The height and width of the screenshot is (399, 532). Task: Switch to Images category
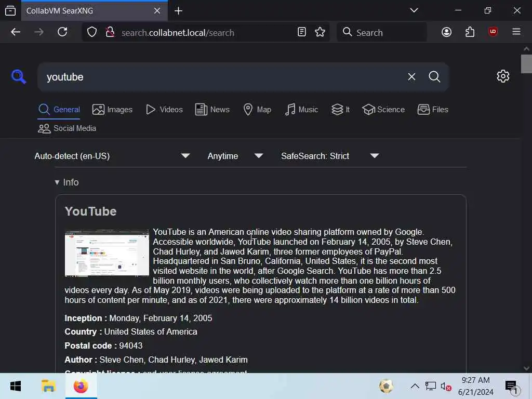(112, 110)
